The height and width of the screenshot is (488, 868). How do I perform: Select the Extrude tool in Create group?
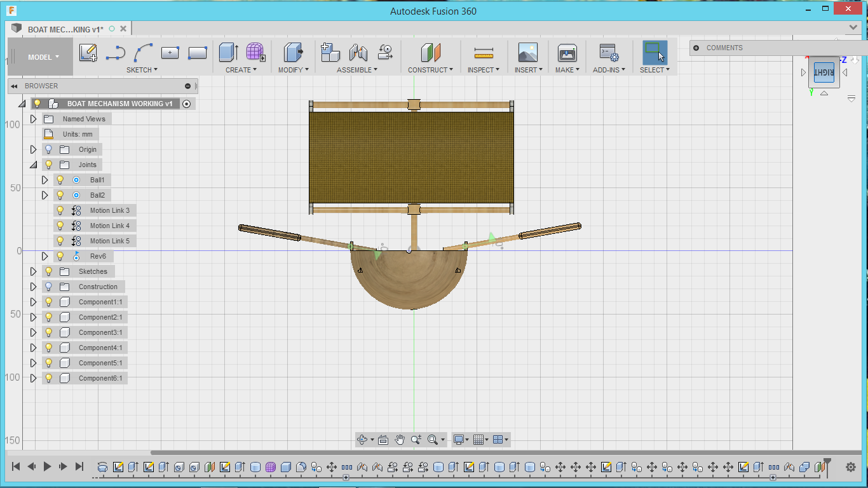228,53
